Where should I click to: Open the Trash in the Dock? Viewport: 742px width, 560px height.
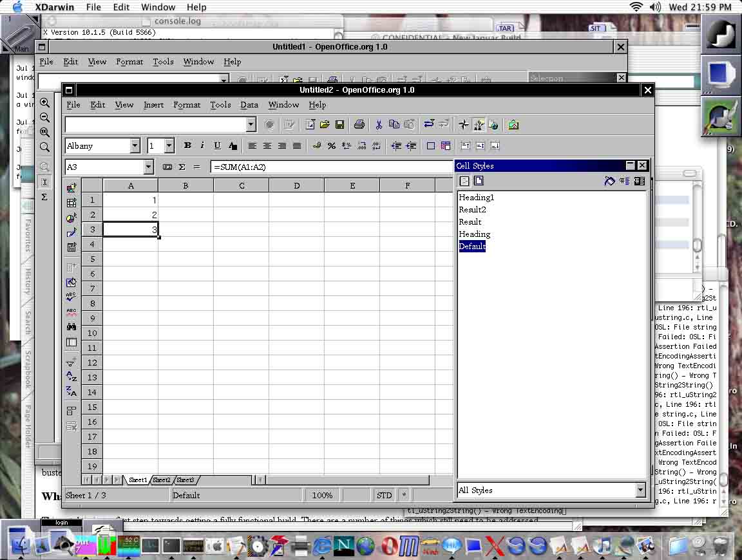pyautogui.click(x=721, y=545)
